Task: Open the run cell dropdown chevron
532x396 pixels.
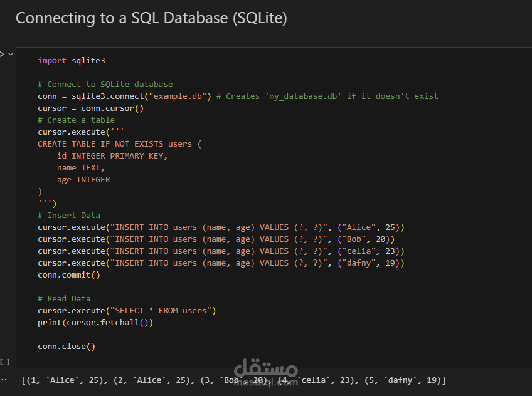Action: 11,54
